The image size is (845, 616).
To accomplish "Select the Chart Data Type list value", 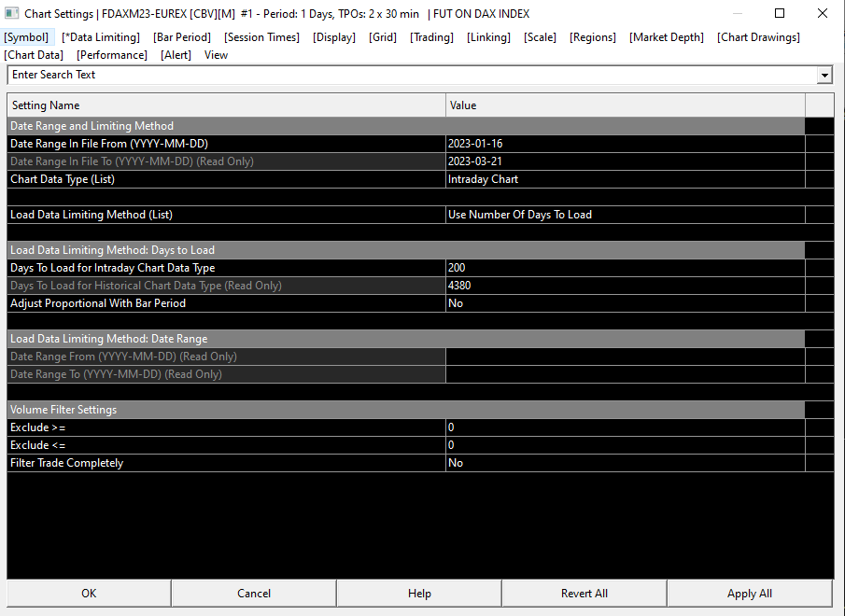I will coord(626,179).
